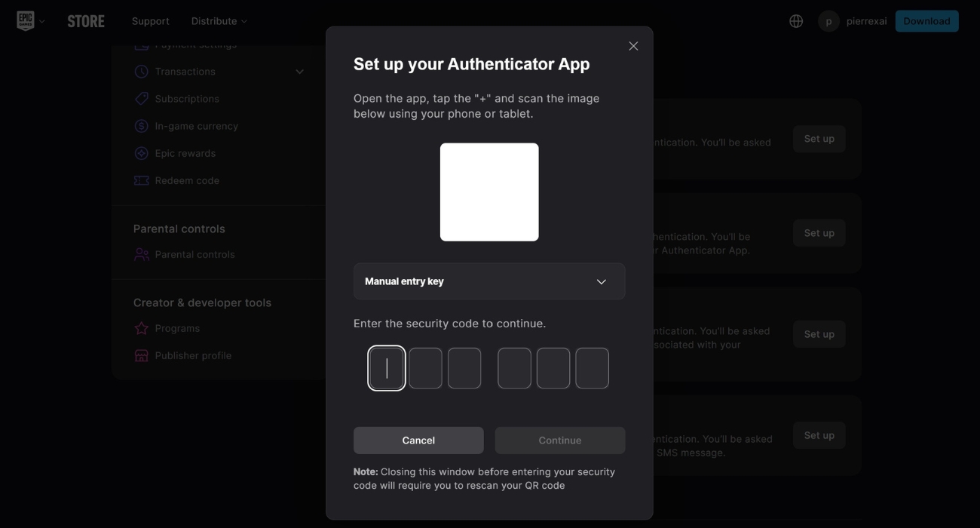Click the Enter the security code text
The height and width of the screenshot is (528, 980).
(450, 324)
